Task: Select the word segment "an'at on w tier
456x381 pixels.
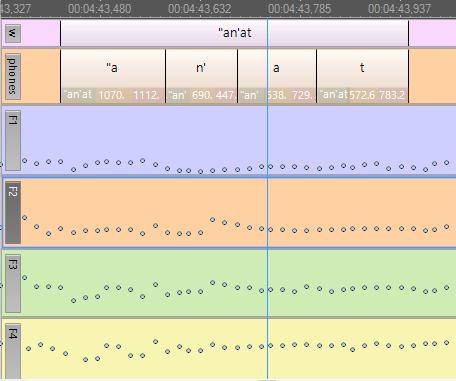Action: [235, 33]
